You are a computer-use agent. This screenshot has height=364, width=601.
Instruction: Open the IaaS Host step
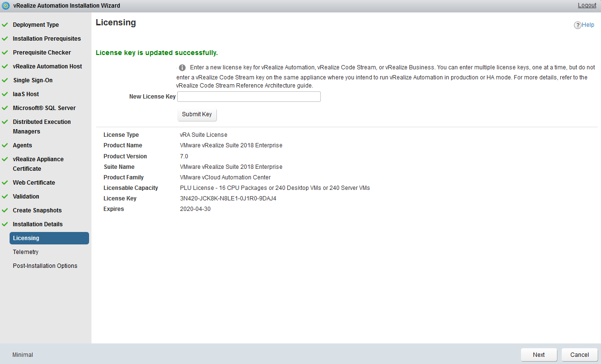coord(26,94)
